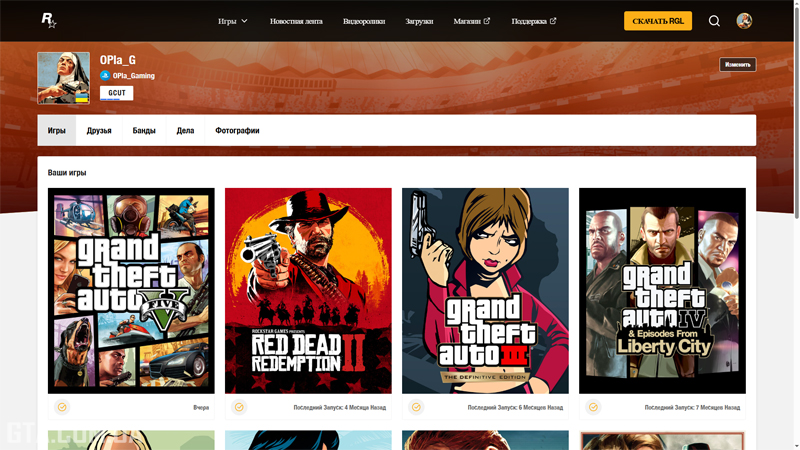Viewport: 800px width, 450px height.
Task: Click the checkmark badge under GTA IV
Action: pos(593,408)
